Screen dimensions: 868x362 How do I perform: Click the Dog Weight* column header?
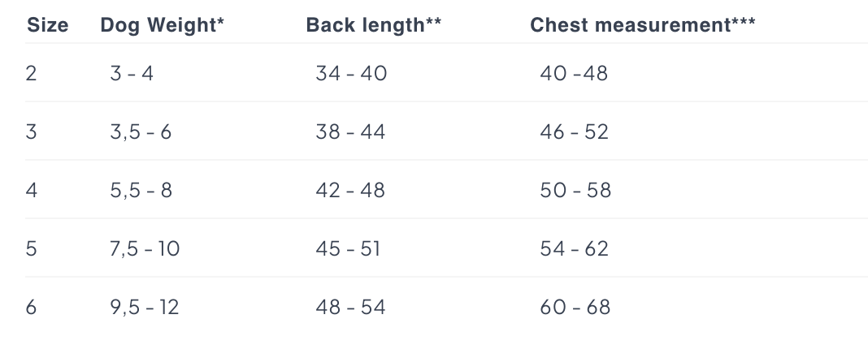click(x=163, y=25)
